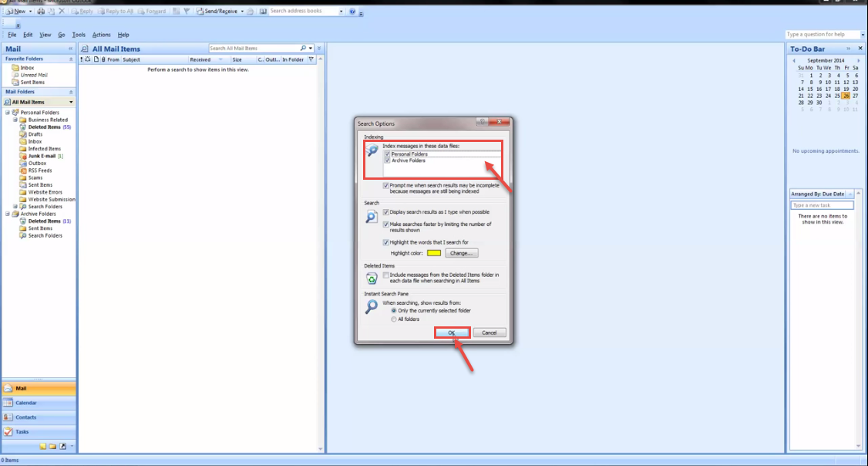Open the Contacts navigation button
The width and height of the screenshot is (868, 466).
(x=39, y=417)
